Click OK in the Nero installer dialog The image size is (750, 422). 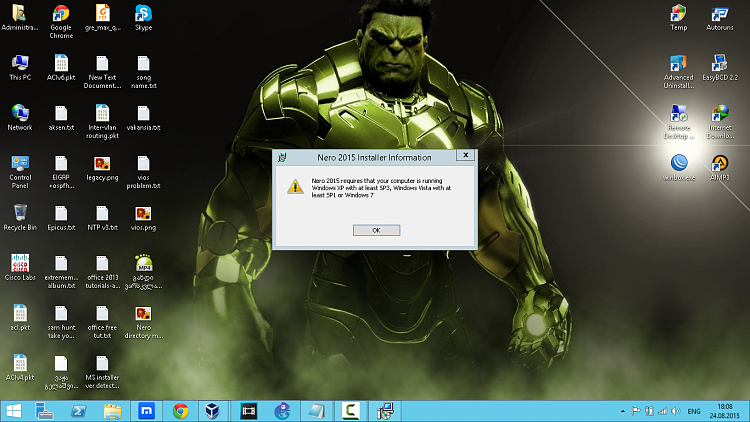pyautogui.click(x=376, y=230)
